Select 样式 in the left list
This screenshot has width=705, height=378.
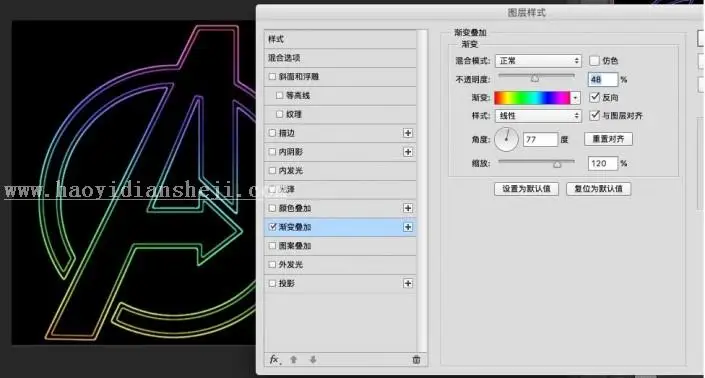pos(340,39)
